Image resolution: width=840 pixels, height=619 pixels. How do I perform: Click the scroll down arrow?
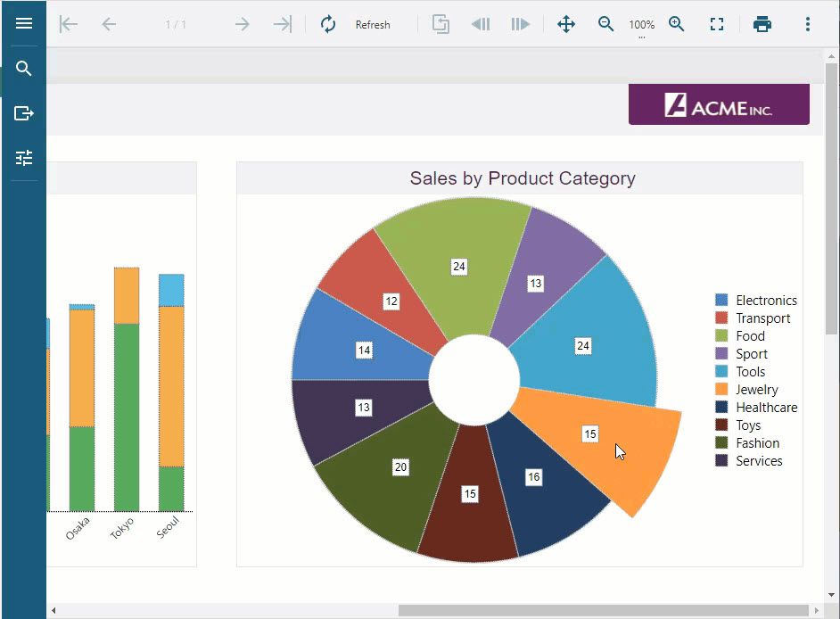pos(831,594)
